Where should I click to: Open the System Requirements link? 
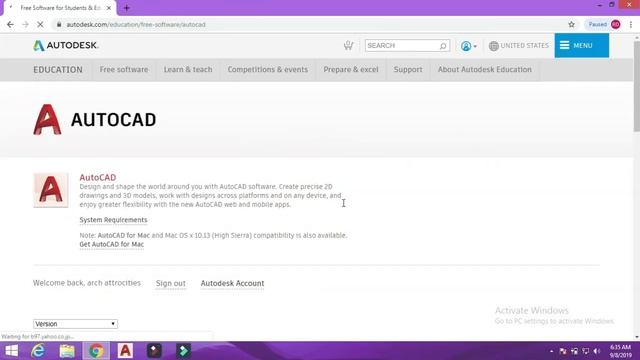[x=113, y=220]
